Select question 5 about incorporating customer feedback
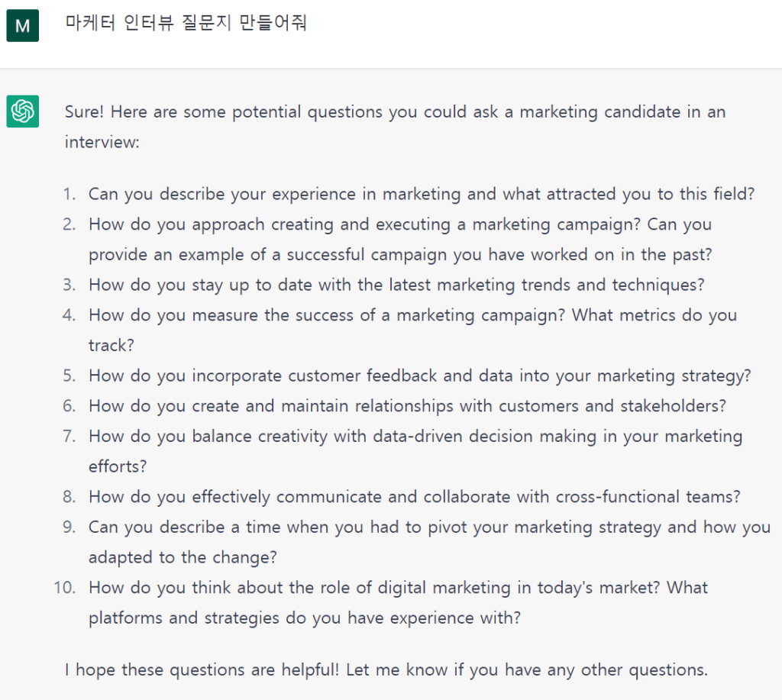Screen dimensions: 782x700 419,376
